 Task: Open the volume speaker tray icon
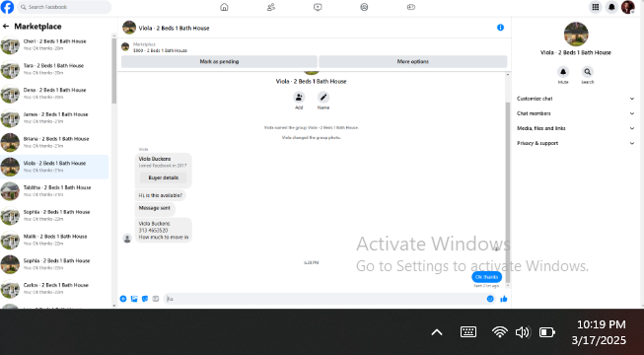tap(523, 332)
